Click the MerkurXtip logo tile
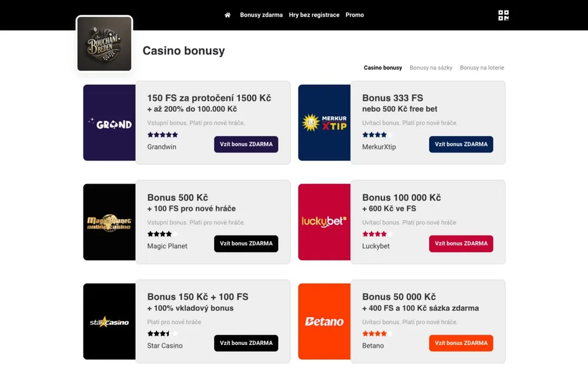The height and width of the screenshot is (368, 588). 324,123
